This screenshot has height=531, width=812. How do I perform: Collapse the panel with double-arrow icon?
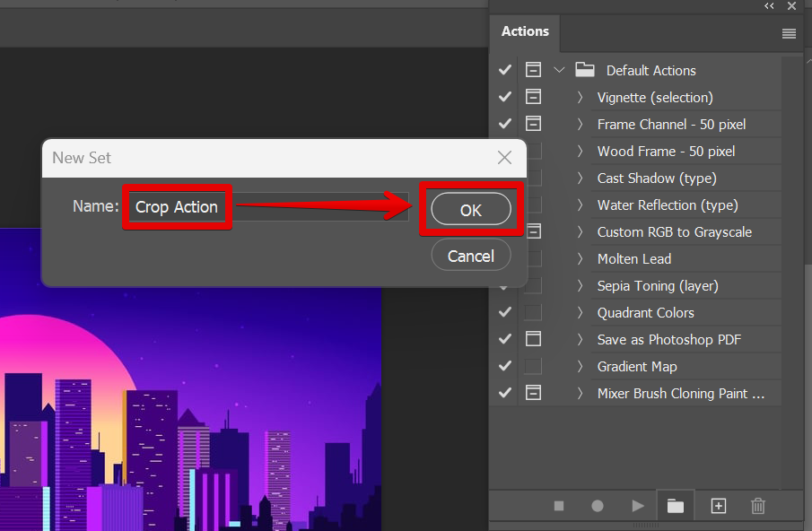(769, 6)
